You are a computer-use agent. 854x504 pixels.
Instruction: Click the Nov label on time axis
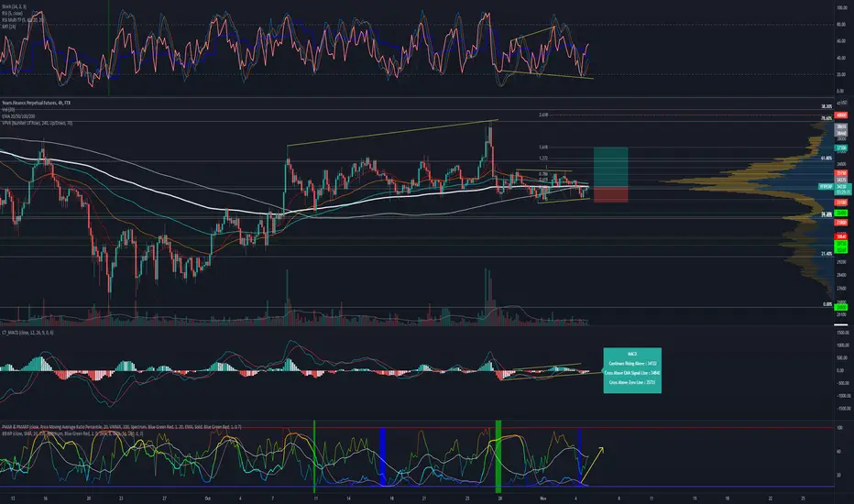tap(542, 499)
